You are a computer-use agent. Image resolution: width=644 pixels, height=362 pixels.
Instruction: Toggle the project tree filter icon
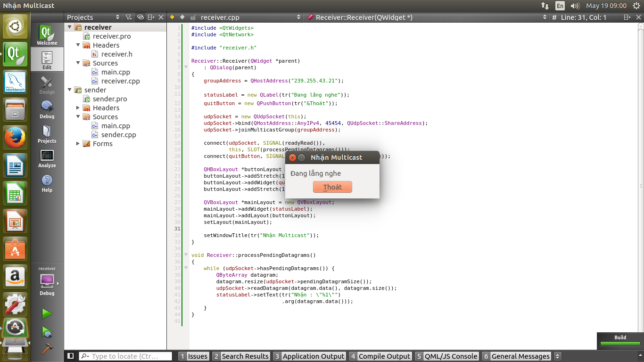(x=129, y=17)
